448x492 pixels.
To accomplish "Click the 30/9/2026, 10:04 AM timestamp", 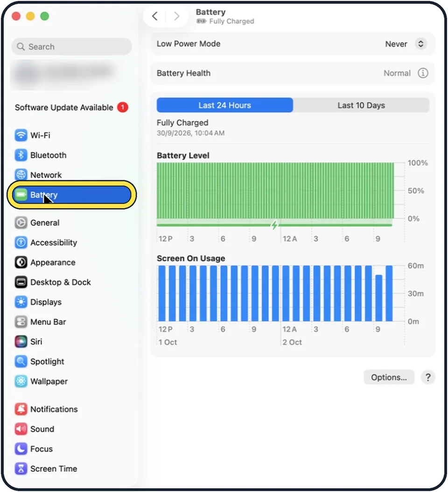I will [191, 133].
